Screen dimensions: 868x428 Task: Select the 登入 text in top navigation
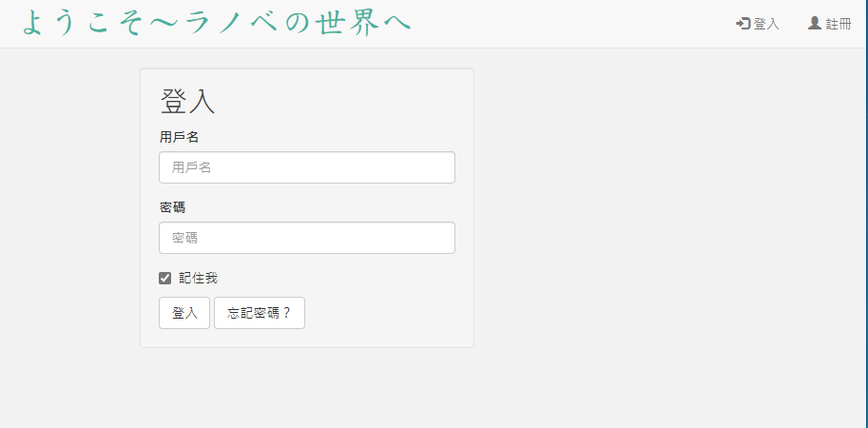click(x=766, y=24)
